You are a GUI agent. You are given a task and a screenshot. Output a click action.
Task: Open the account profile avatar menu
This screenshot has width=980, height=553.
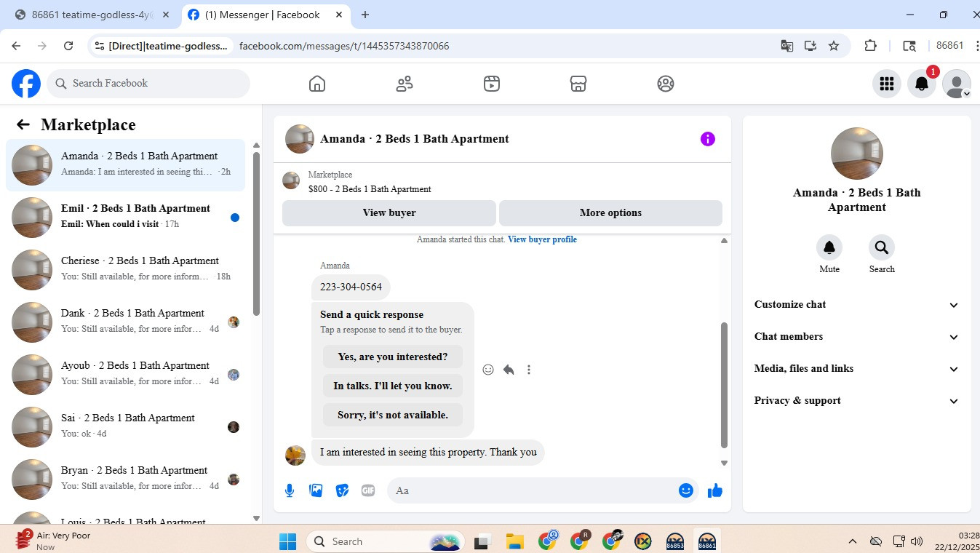956,84
